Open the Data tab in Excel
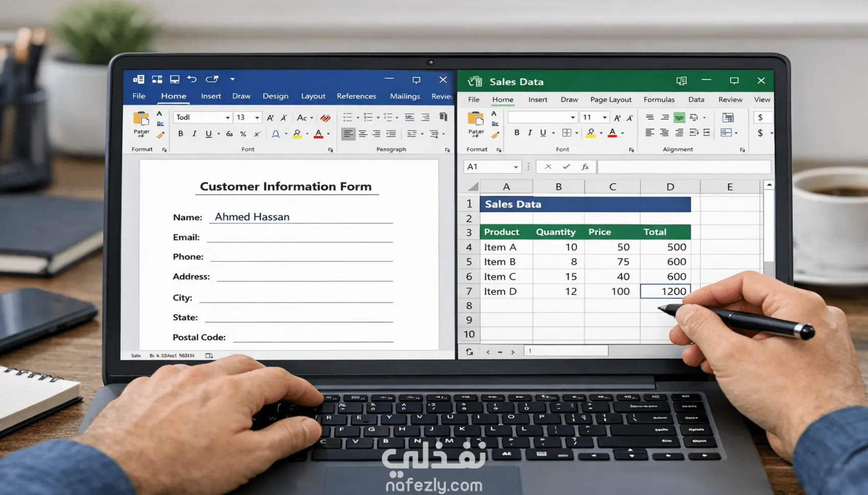868x495 pixels. [696, 100]
